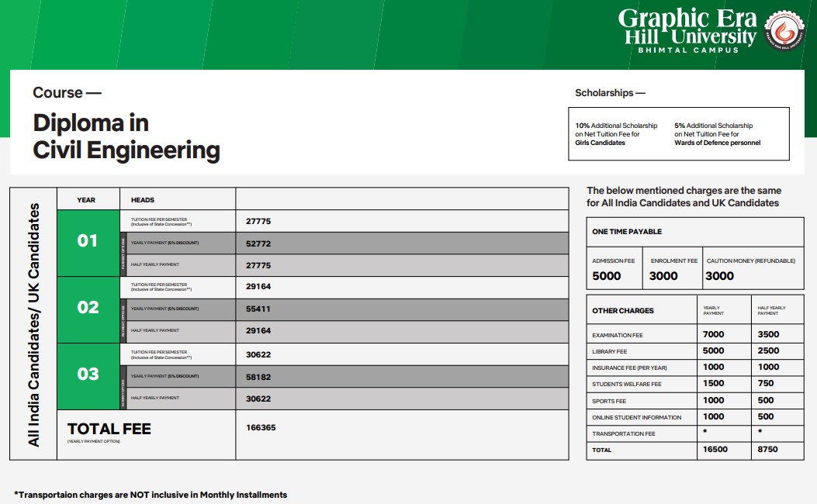Select the Admission Fee amount 5000

(607, 276)
